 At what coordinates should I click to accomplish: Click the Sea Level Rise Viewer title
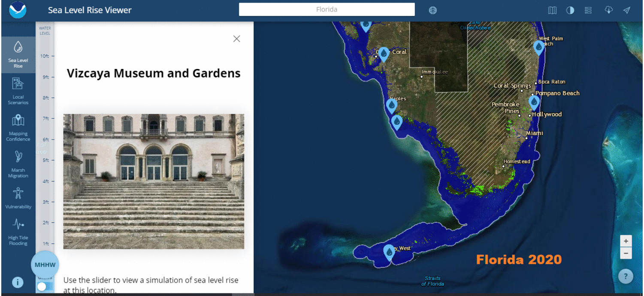click(90, 10)
